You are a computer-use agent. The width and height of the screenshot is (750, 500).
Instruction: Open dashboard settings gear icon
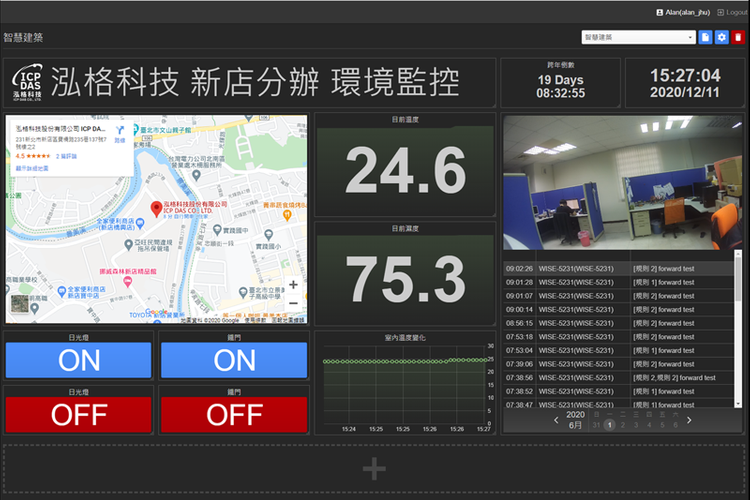[x=721, y=37]
